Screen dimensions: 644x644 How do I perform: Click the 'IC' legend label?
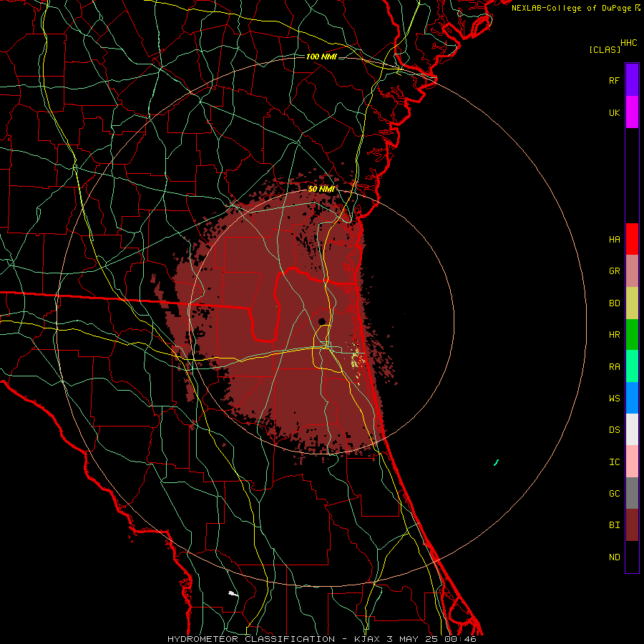[x=614, y=462]
